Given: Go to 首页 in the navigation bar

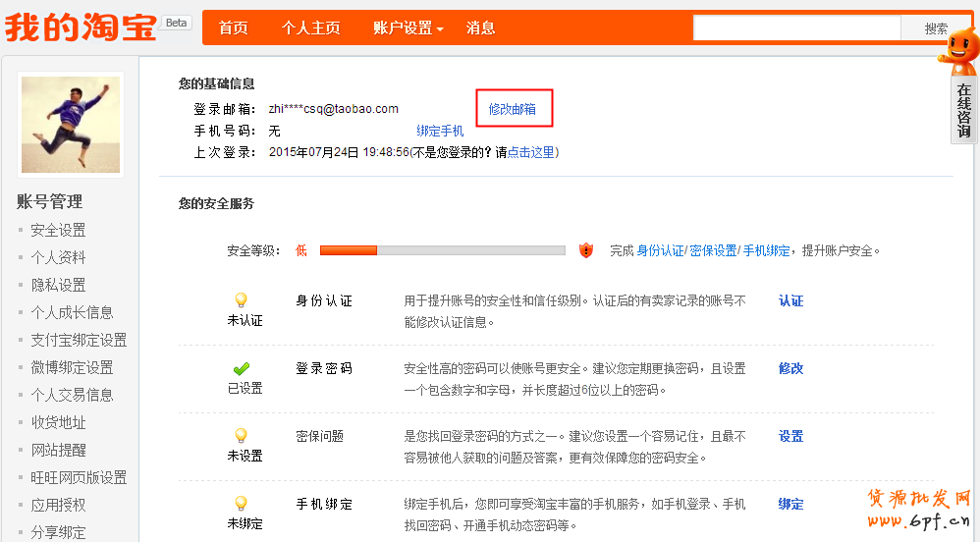Looking at the screenshot, I should [x=234, y=28].
